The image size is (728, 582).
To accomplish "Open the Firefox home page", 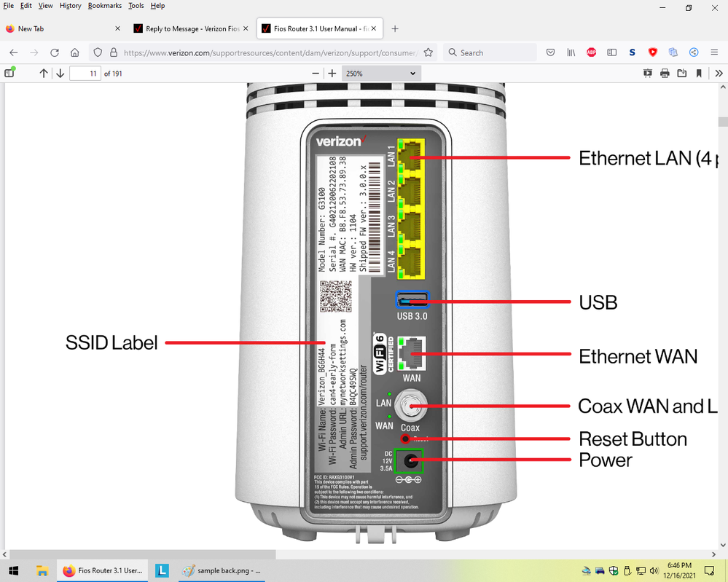I will 75,52.
